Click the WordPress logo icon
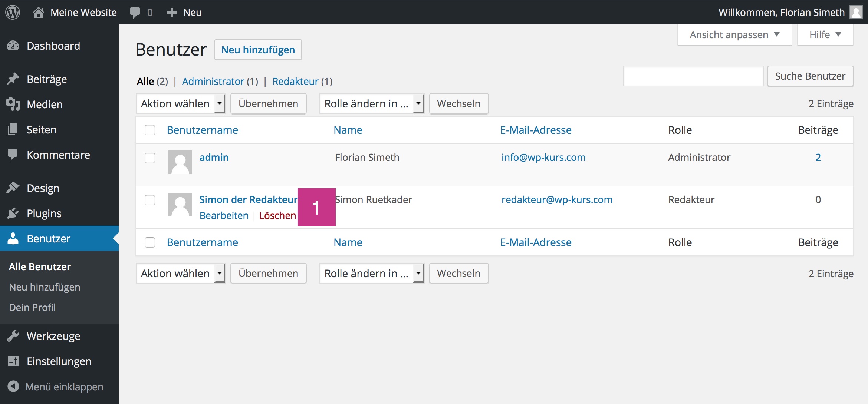The height and width of the screenshot is (404, 868). [13, 12]
